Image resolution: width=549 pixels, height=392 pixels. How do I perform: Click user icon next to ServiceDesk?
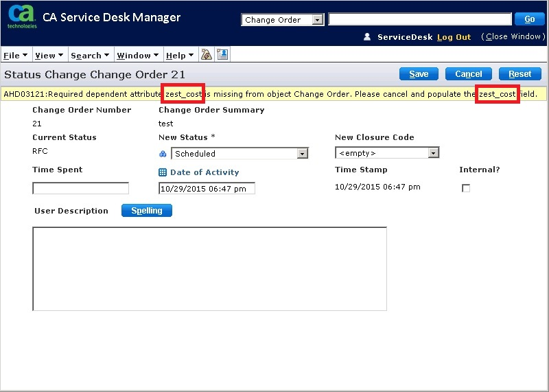tap(367, 37)
